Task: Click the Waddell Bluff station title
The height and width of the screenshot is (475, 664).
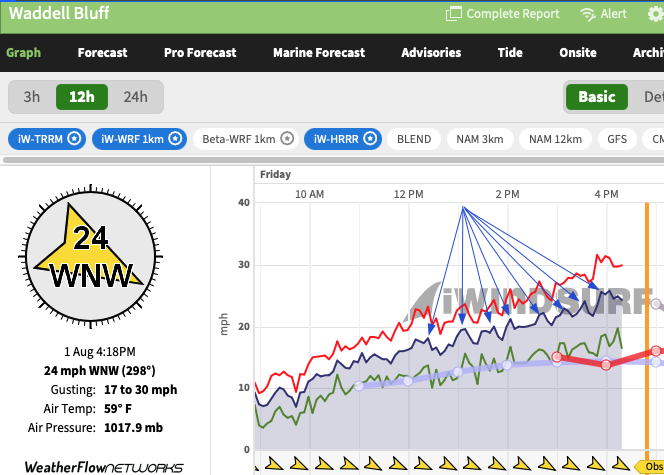Action: pos(59,13)
